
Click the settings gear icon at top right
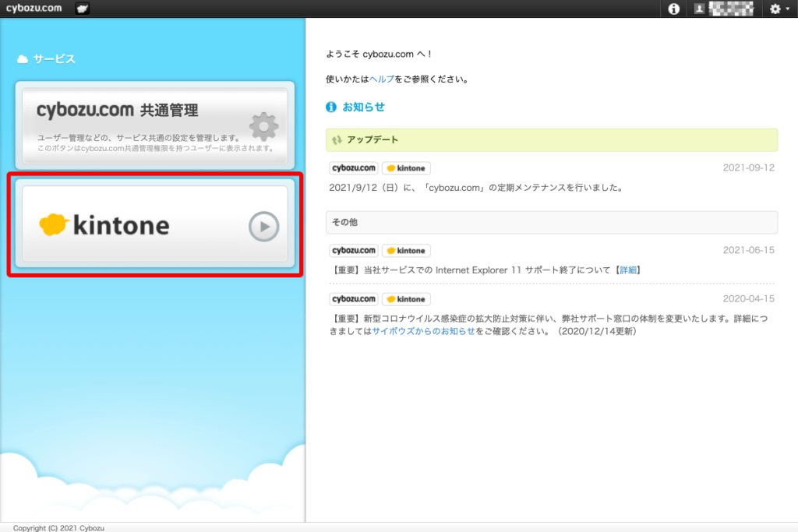pos(774,9)
